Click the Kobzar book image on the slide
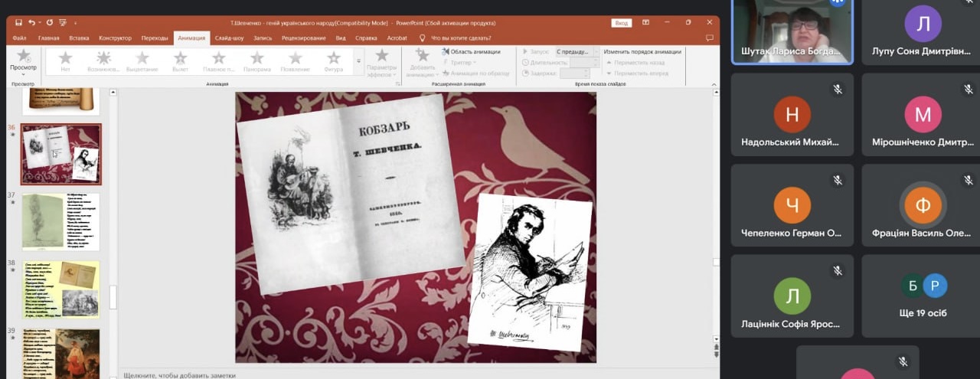The width and height of the screenshot is (980, 379). pyautogui.click(x=350, y=194)
